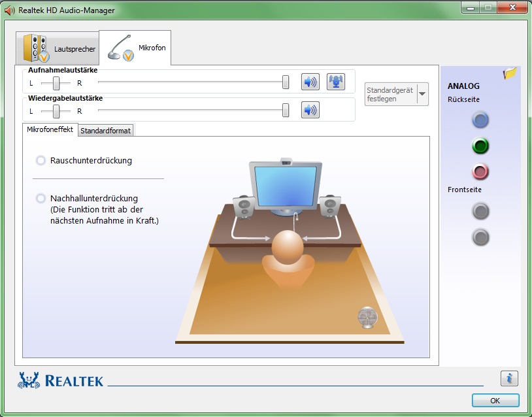Click the green rear panel audio jack
532x417 pixels.
[480, 146]
